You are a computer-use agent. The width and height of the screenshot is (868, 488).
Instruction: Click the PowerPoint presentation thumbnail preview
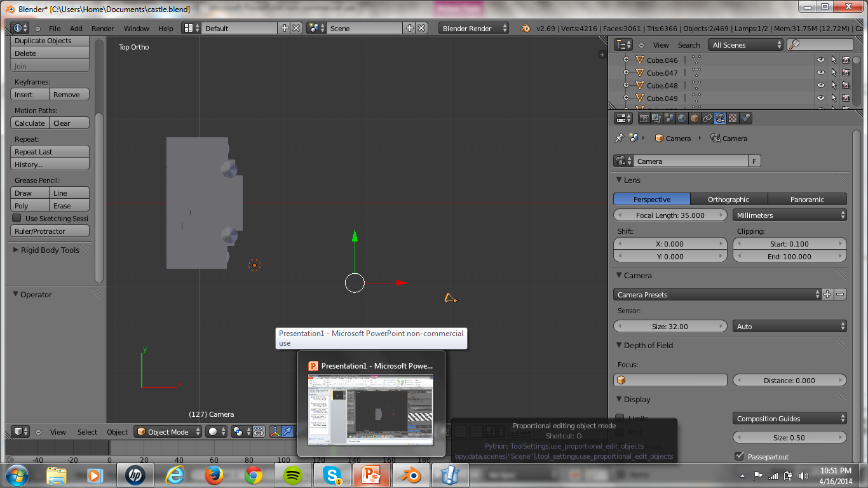click(370, 409)
